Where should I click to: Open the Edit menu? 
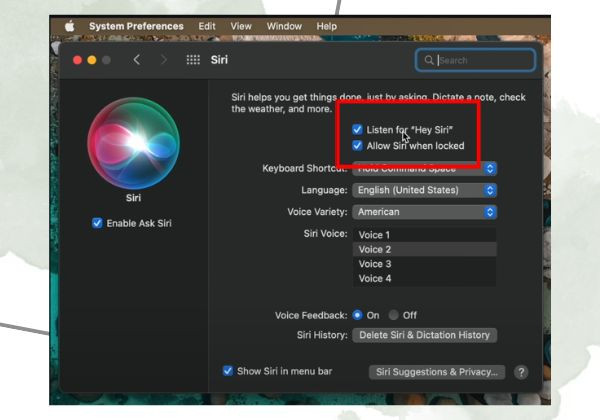point(207,26)
